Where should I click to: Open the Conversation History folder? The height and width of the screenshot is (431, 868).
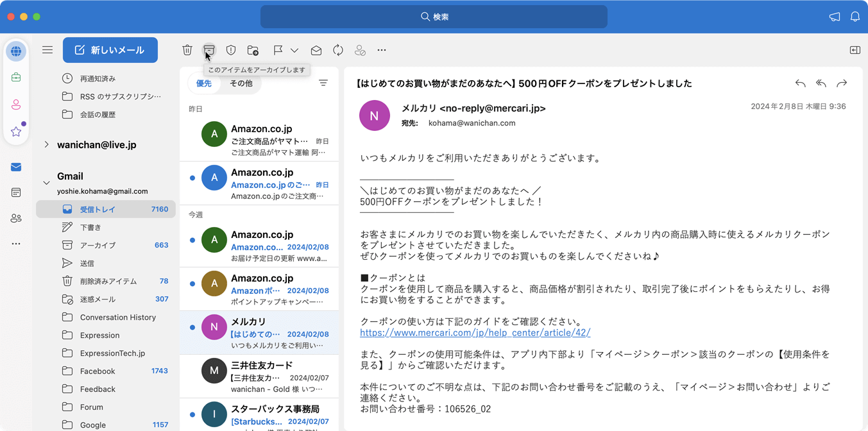(x=106, y=317)
